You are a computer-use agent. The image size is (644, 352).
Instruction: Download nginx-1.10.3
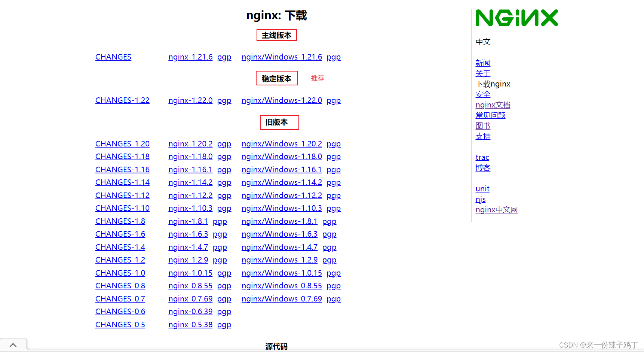[x=190, y=208]
